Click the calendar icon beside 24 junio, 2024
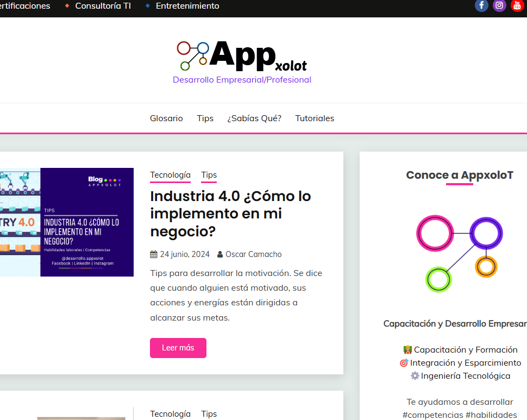Viewport: 527px width, 420px height. click(154, 254)
